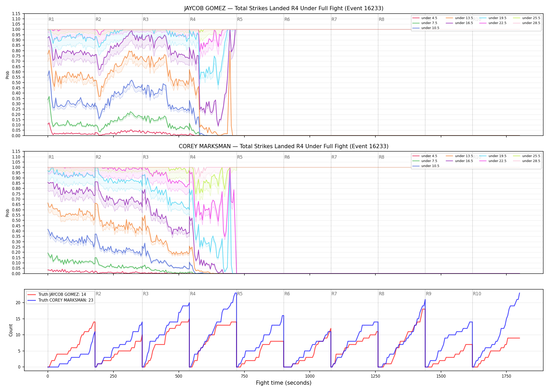
Task: Click round marker R7 in the Marksman chart
Action: coord(334,157)
